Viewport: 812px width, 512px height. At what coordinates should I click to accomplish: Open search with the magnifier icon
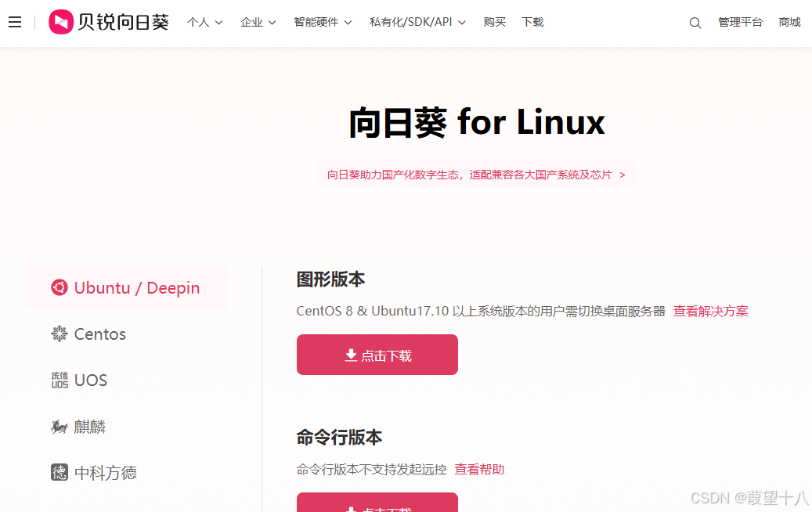pyautogui.click(x=695, y=23)
